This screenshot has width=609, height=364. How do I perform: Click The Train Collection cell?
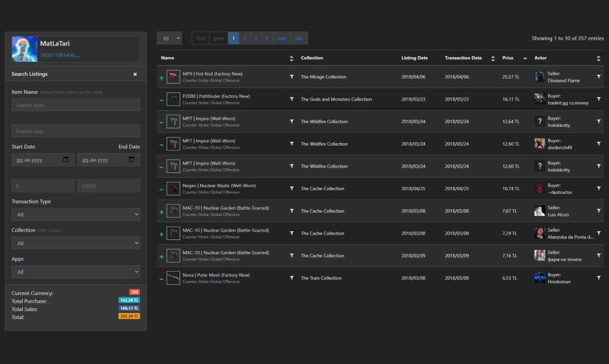point(321,278)
